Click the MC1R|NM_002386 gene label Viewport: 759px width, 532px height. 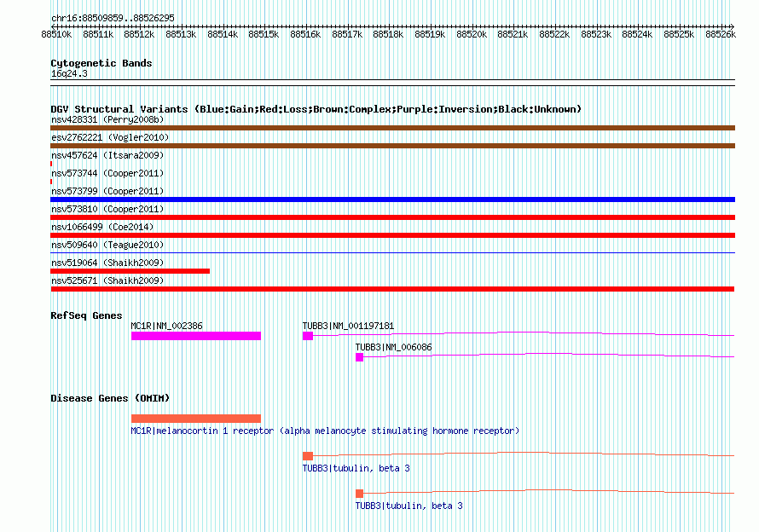[x=166, y=326]
